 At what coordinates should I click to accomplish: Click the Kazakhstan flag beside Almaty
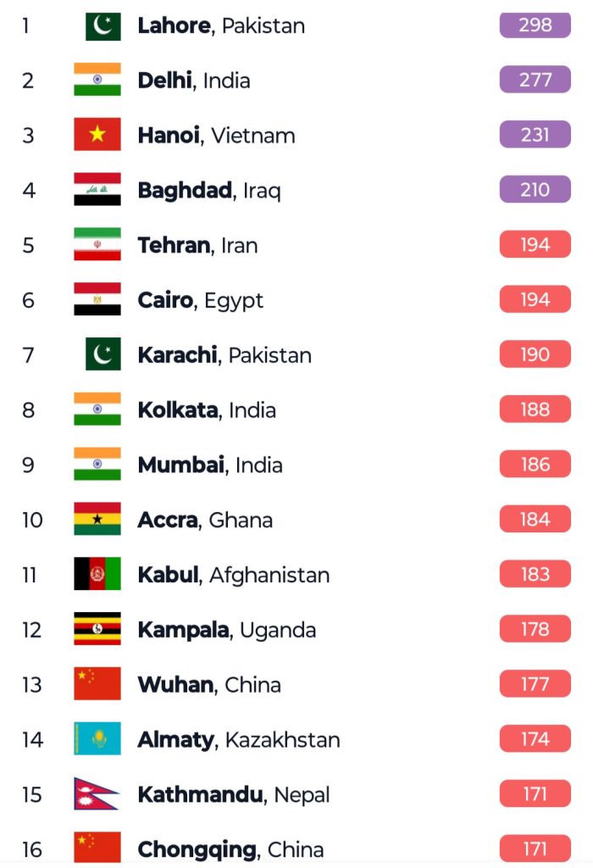[x=97, y=739]
